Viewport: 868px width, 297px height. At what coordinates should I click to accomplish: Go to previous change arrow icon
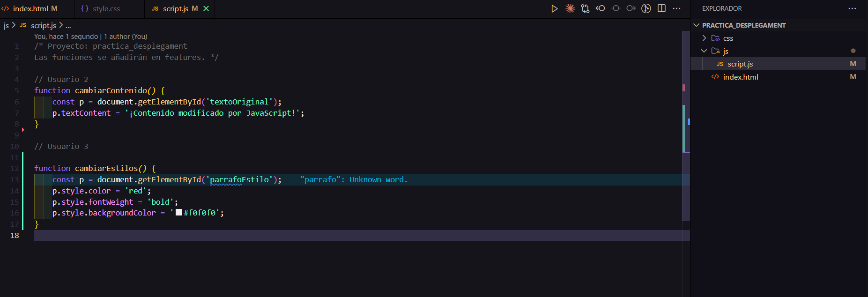click(601, 8)
